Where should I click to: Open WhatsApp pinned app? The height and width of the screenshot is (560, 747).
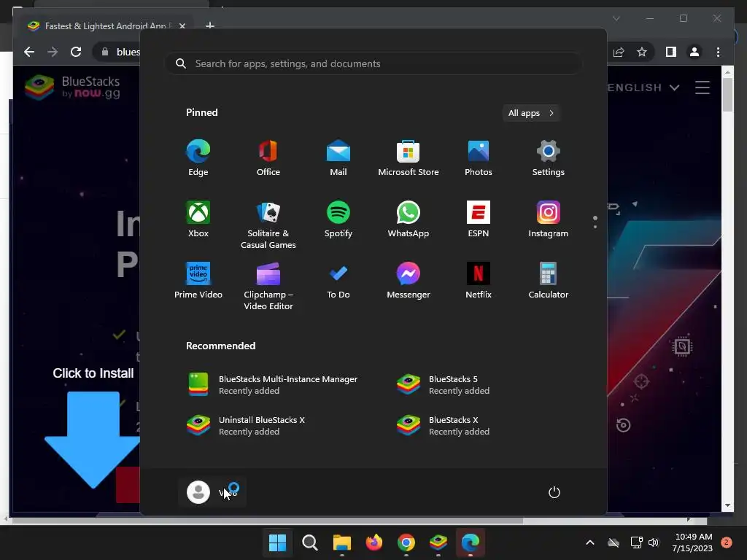409,219
